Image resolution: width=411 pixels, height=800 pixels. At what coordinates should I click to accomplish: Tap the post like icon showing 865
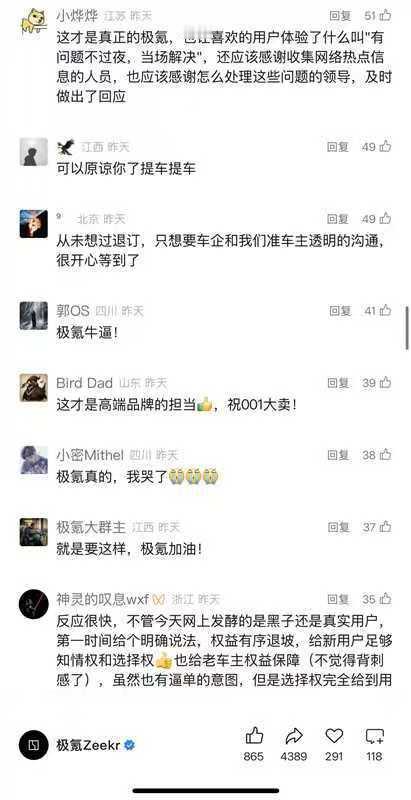pos(254,736)
